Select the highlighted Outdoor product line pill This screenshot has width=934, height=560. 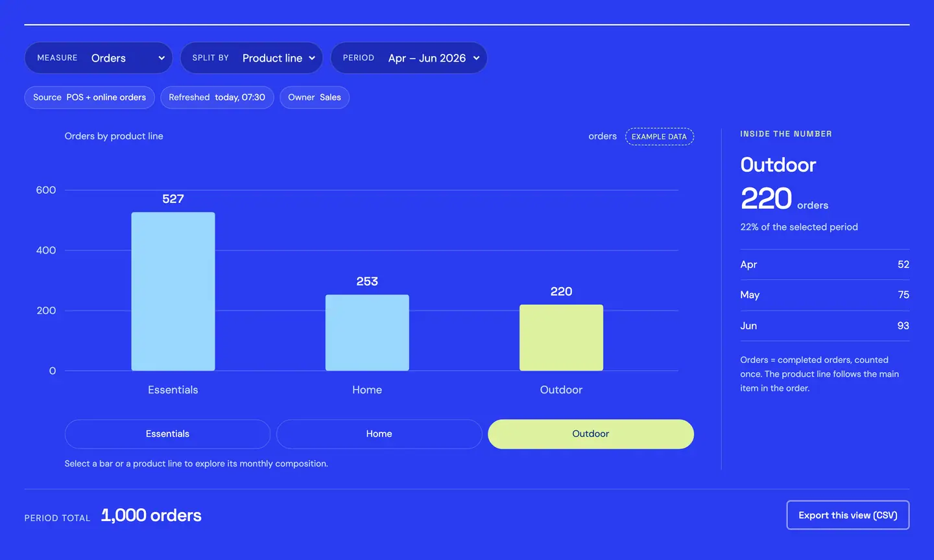[x=591, y=434]
